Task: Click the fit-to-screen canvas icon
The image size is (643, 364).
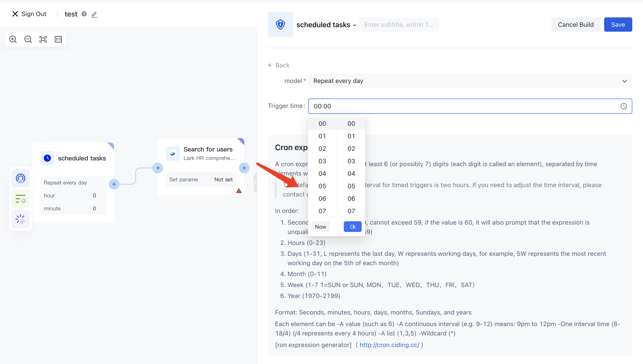Action: [x=43, y=39]
